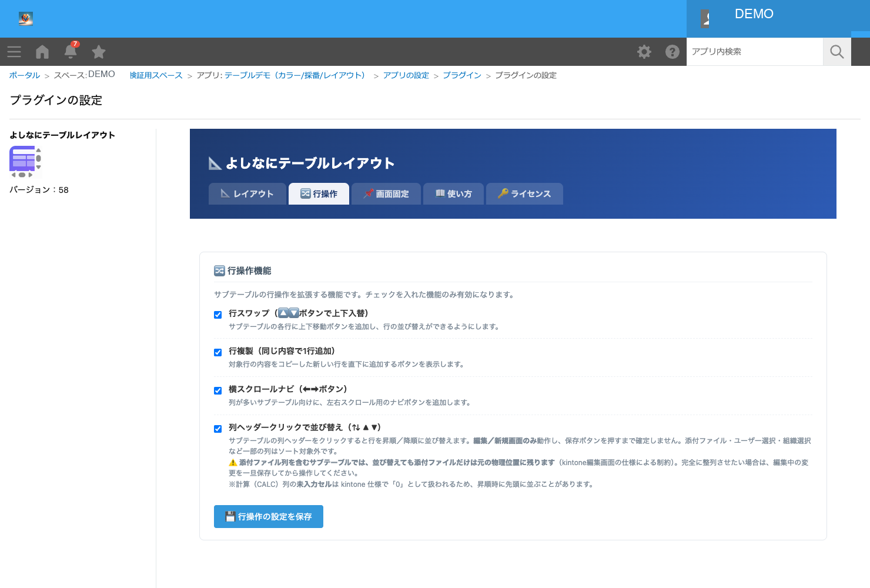Open the bookmarks star icon
Image resolution: width=870 pixels, height=588 pixels.
click(x=99, y=52)
